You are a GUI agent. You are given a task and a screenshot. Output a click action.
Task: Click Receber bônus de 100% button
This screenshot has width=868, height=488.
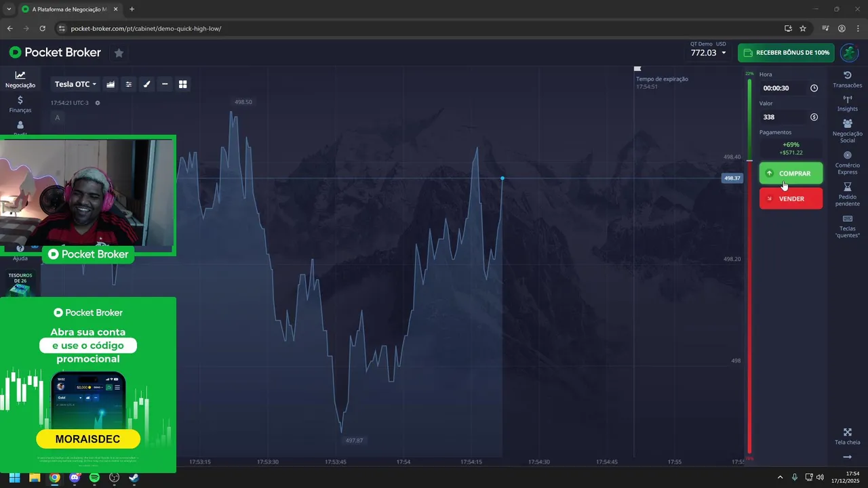click(786, 53)
